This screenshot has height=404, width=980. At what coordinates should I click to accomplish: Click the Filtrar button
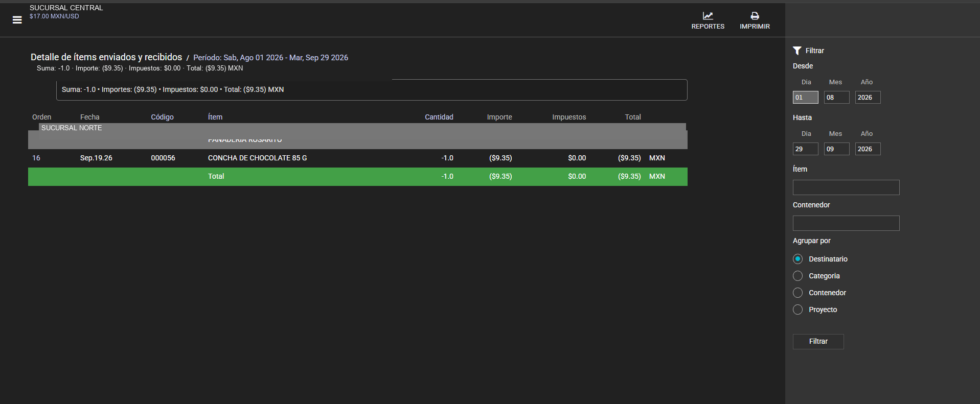click(818, 341)
